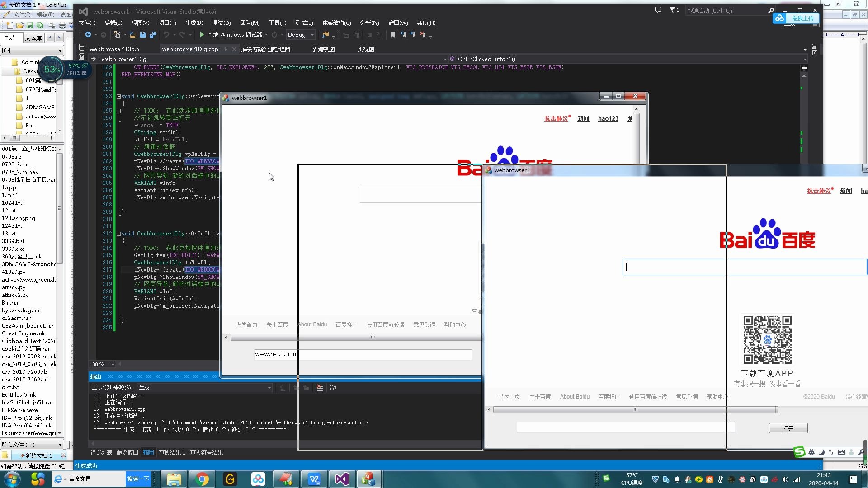Close the webbrowser1Dlg.cpp tab with its X
Screen dimensions: 868x488
pyautogui.click(x=234, y=49)
